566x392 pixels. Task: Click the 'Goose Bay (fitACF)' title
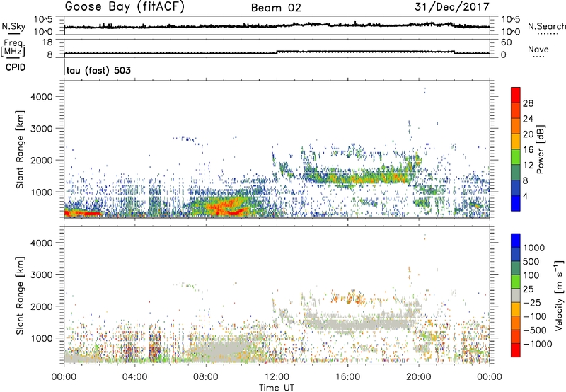pos(125,7)
